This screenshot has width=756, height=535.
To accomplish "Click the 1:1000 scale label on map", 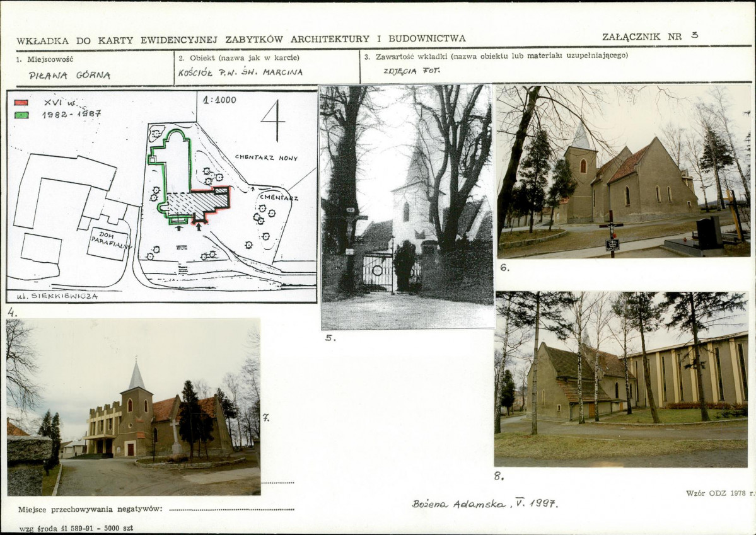I will pyautogui.click(x=219, y=100).
